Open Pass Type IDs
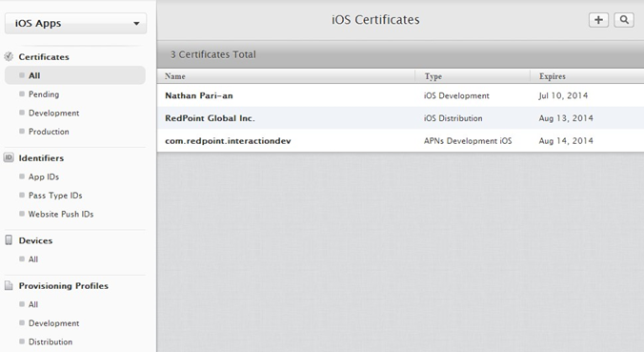Viewport: 644px width, 352px height. tap(55, 196)
